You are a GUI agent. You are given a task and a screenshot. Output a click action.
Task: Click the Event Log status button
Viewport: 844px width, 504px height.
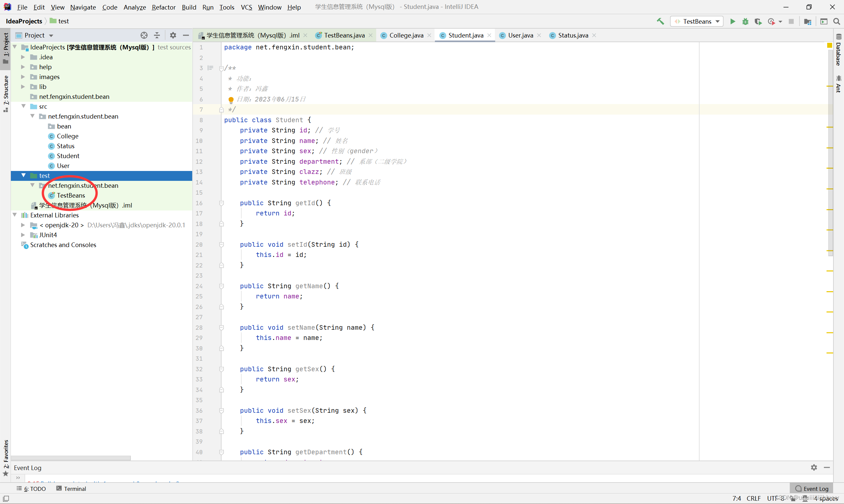812,489
